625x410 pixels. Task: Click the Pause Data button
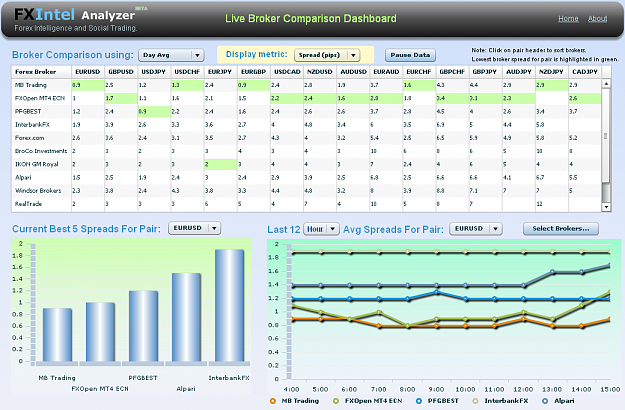click(x=410, y=55)
